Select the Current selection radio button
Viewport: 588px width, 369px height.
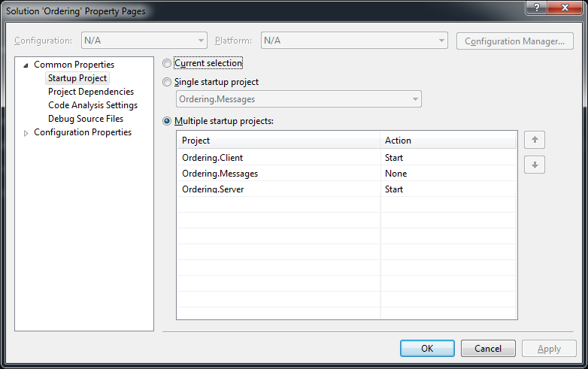pos(167,63)
